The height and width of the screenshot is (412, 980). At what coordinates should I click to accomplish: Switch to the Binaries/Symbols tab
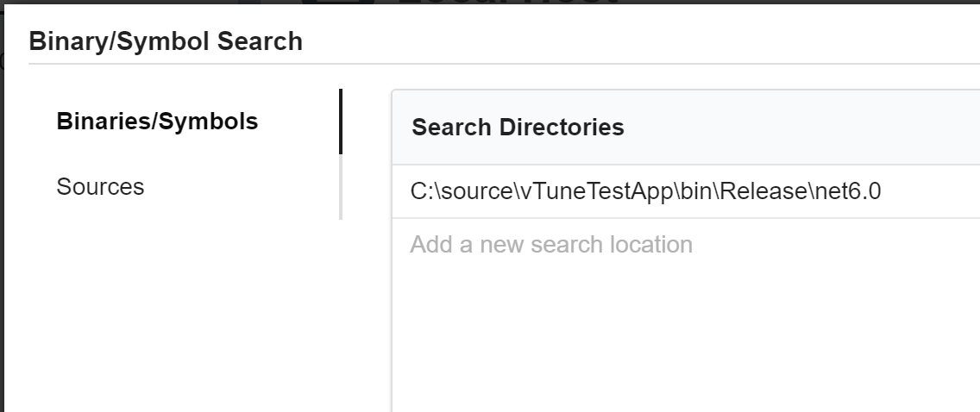[157, 122]
